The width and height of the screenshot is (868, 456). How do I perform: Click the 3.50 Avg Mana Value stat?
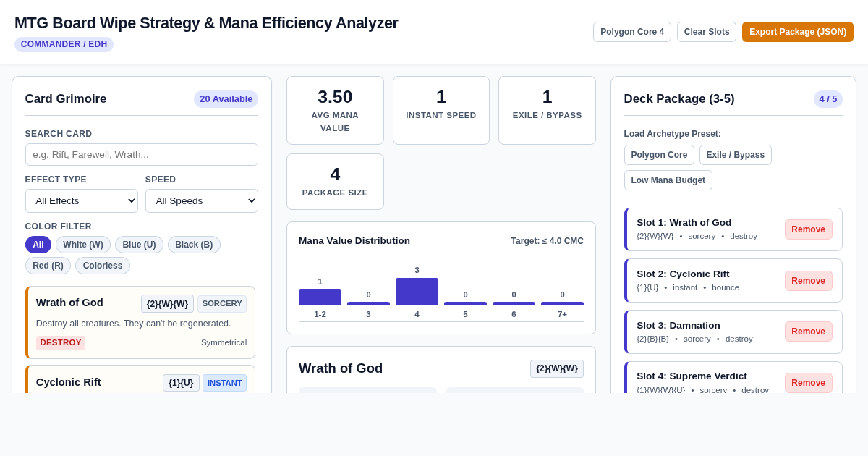pyautogui.click(x=335, y=110)
